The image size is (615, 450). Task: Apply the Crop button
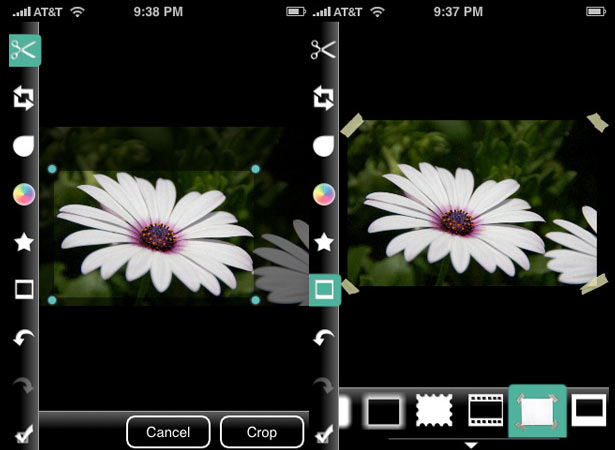pyautogui.click(x=262, y=432)
